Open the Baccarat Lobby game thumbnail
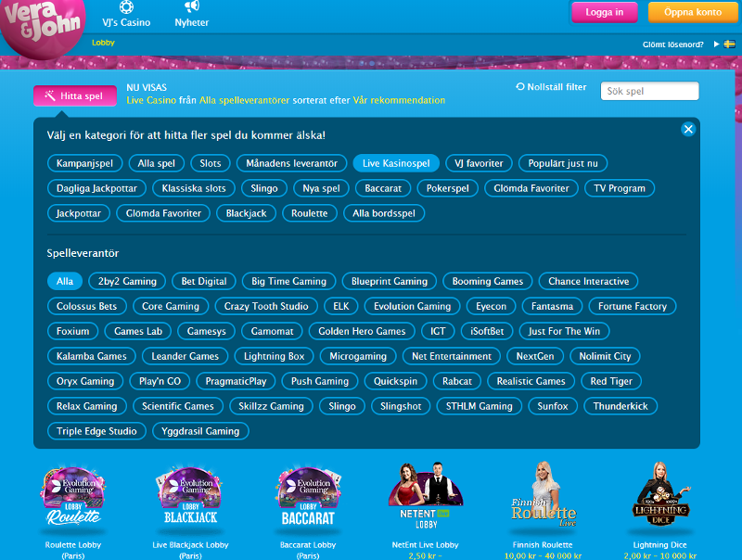The image size is (742, 560). 308,496
